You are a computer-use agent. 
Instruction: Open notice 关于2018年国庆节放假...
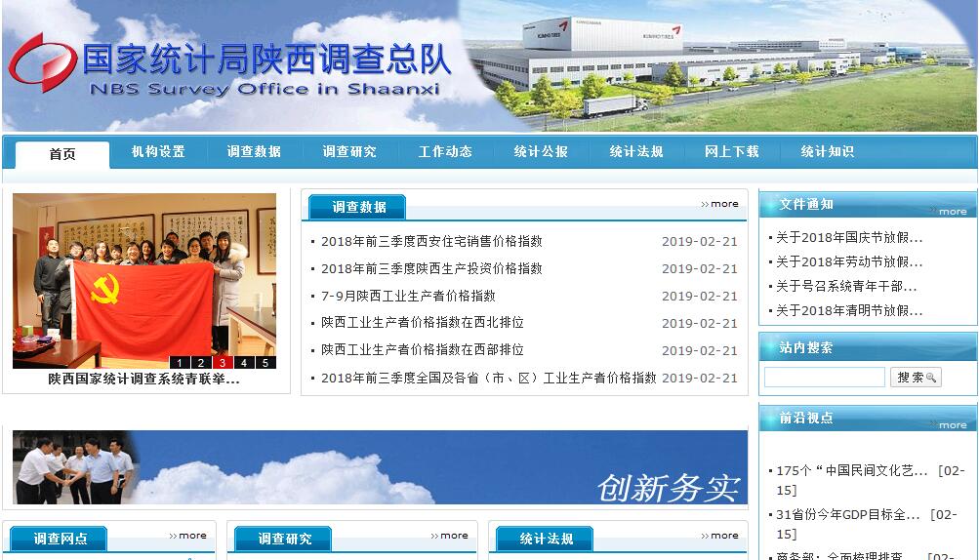click(x=849, y=237)
